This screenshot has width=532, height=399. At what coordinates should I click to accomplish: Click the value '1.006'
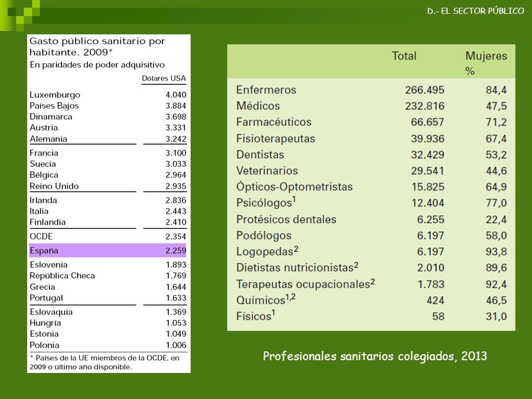click(176, 345)
